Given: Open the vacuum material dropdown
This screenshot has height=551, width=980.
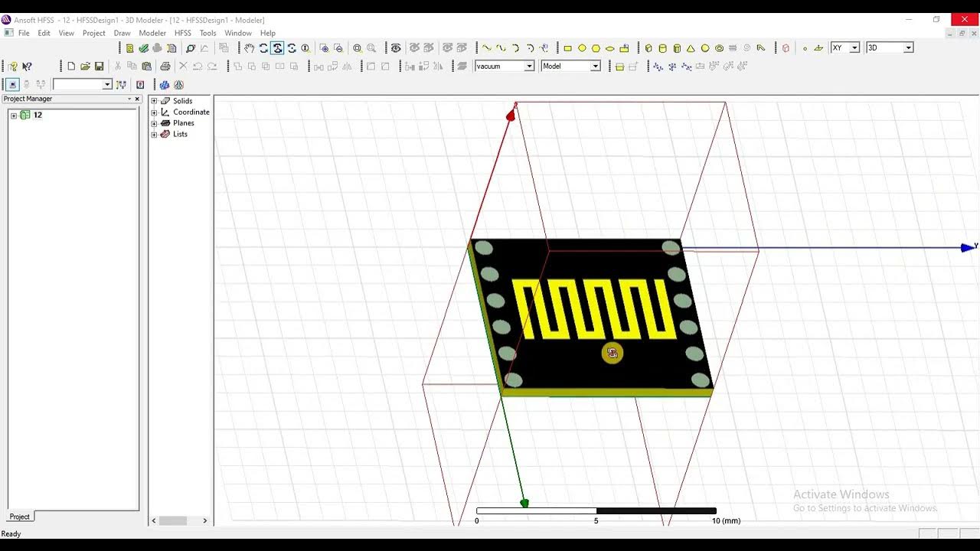Looking at the screenshot, I should point(528,66).
